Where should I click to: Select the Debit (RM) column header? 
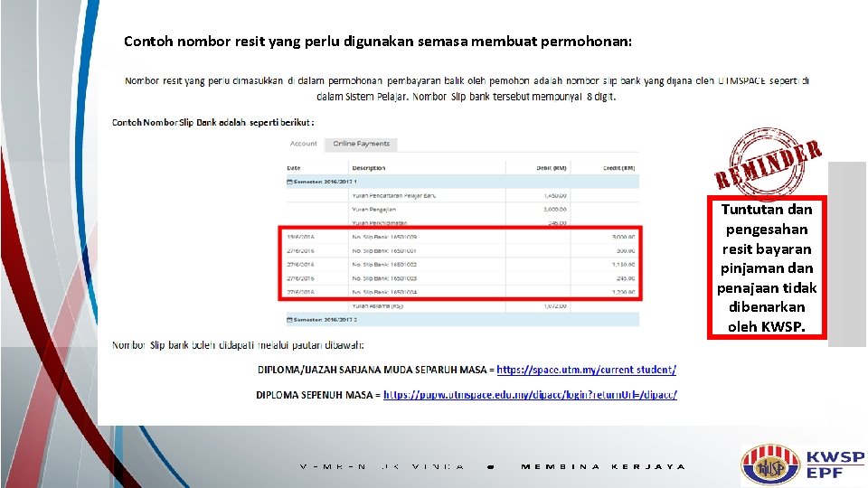pyautogui.click(x=551, y=168)
